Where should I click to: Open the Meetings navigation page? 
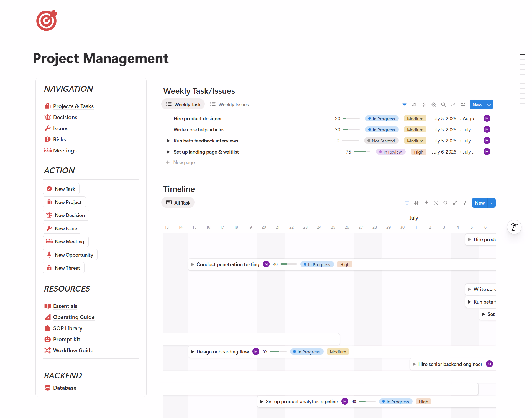pos(65,151)
